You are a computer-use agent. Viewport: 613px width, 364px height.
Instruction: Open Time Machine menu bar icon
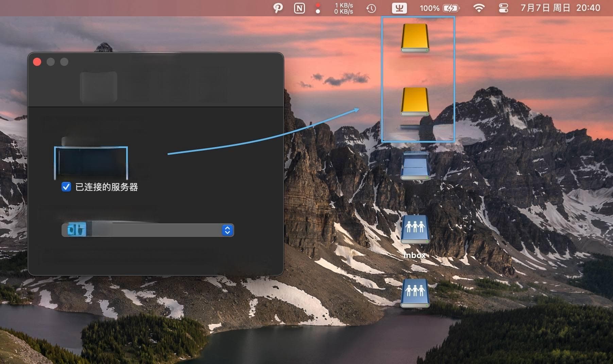[x=371, y=8]
